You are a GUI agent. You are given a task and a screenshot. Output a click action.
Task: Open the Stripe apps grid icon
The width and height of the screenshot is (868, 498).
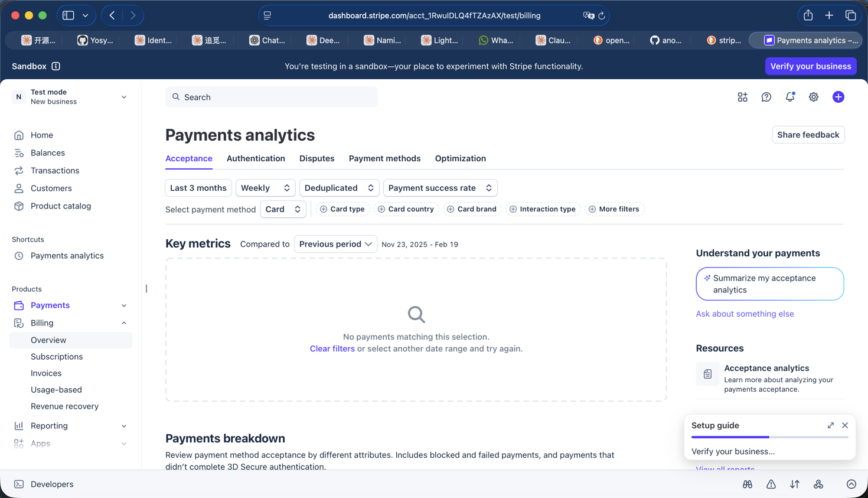coord(742,97)
